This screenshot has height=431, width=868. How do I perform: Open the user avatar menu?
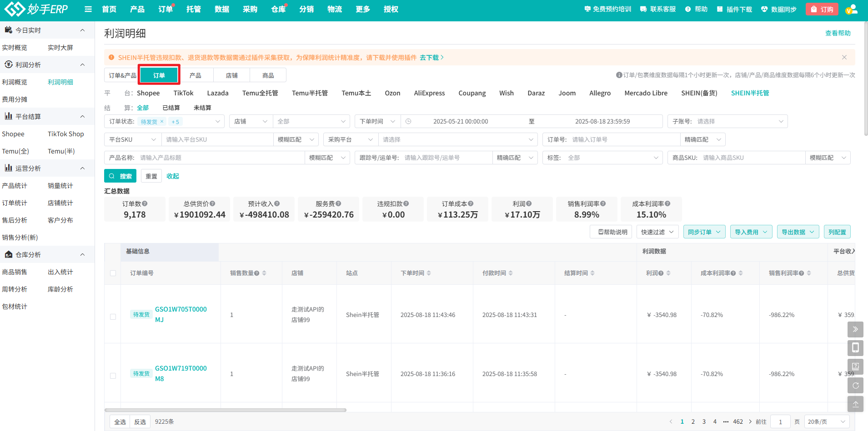(x=851, y=9)
